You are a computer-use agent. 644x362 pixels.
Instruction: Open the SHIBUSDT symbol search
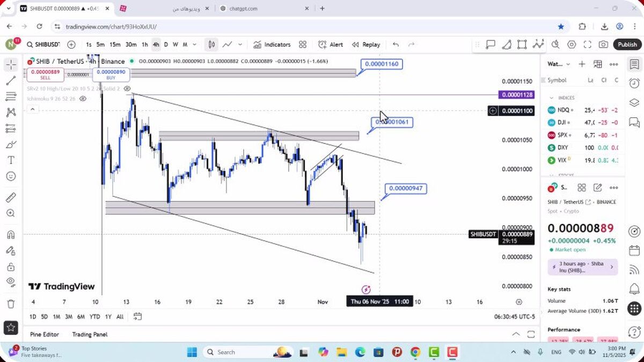coord(43,45)
